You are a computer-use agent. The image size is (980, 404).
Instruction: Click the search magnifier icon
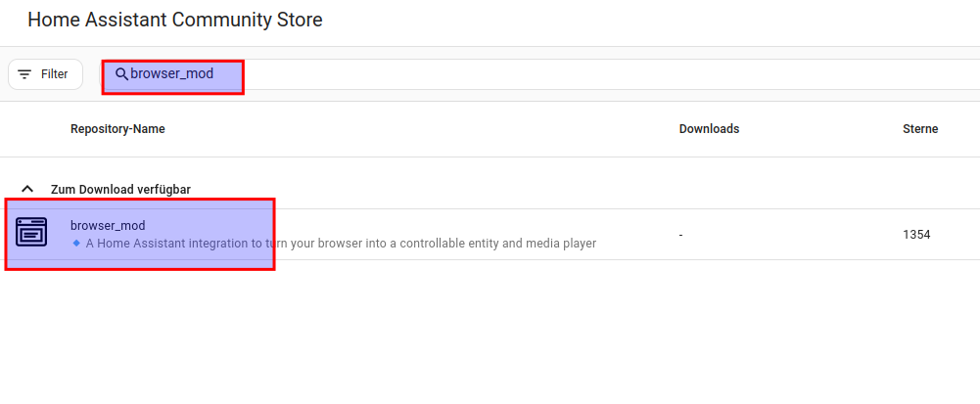[x=122, y=74]
